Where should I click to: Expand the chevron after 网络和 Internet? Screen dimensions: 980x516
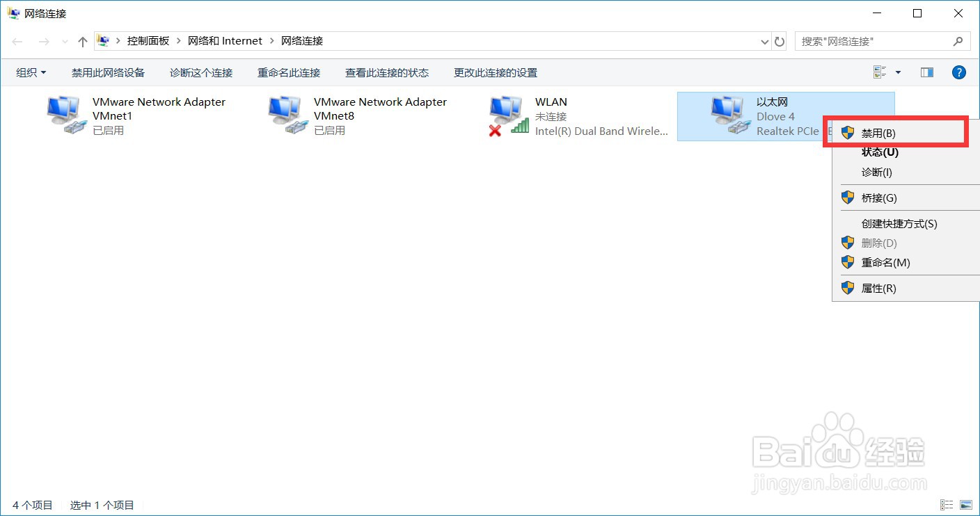(272, 41)
